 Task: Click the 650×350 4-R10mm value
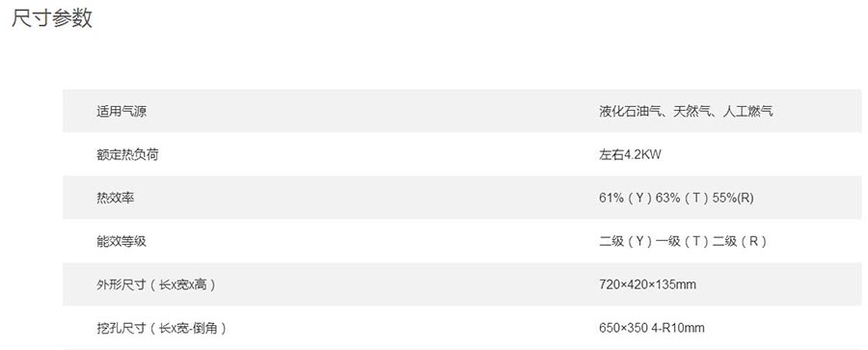pos(652,328)
